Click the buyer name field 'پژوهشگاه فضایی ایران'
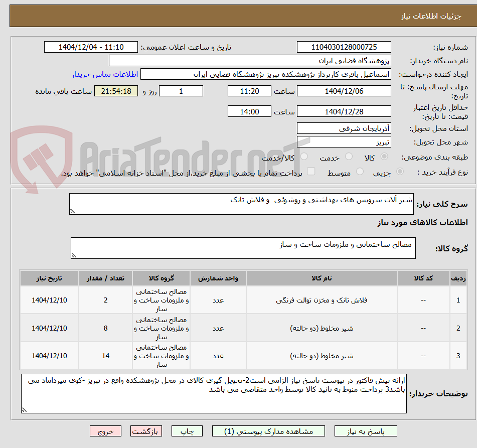The image size is (477, 448). pos(250,61)
